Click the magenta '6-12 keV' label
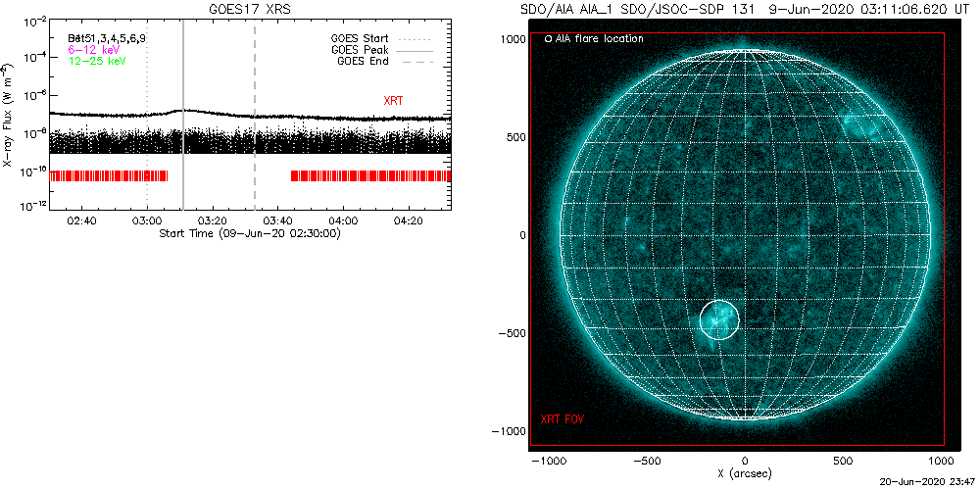The image size is (980, 490). pyautogui.click(x=94, y=49)
